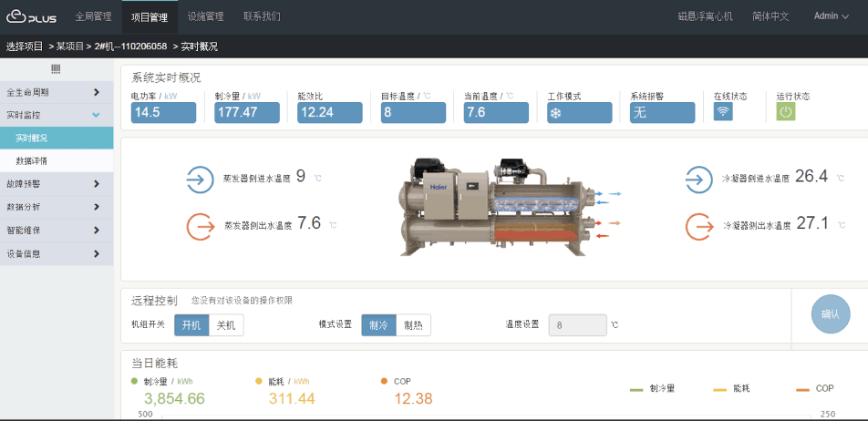Click the 温度设置 temperature input field
This screenshot has height=421, width=868.
pyautogui.click(x=577, y=325)
